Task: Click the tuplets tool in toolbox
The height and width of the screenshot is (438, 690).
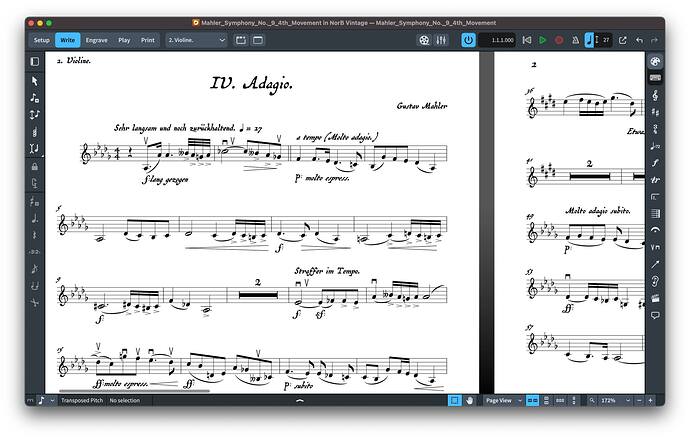Action: pyautogui.click(x=35, y=252)
